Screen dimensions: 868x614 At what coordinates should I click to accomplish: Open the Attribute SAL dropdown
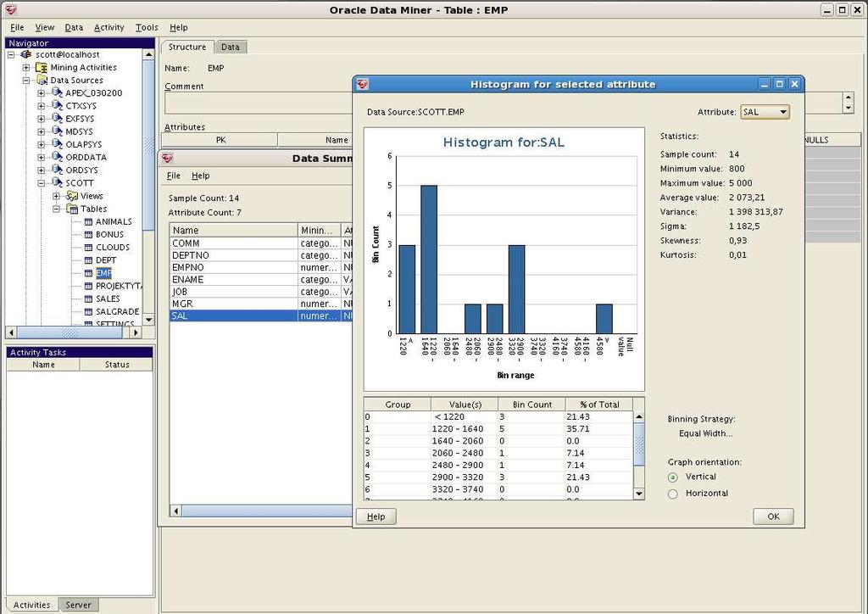click(765, 112)
